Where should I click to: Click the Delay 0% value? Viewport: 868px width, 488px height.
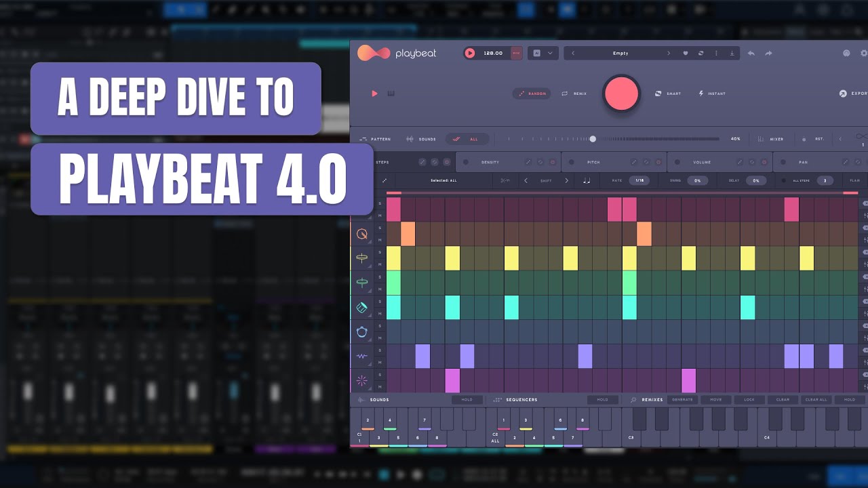[x=756, y=180]
